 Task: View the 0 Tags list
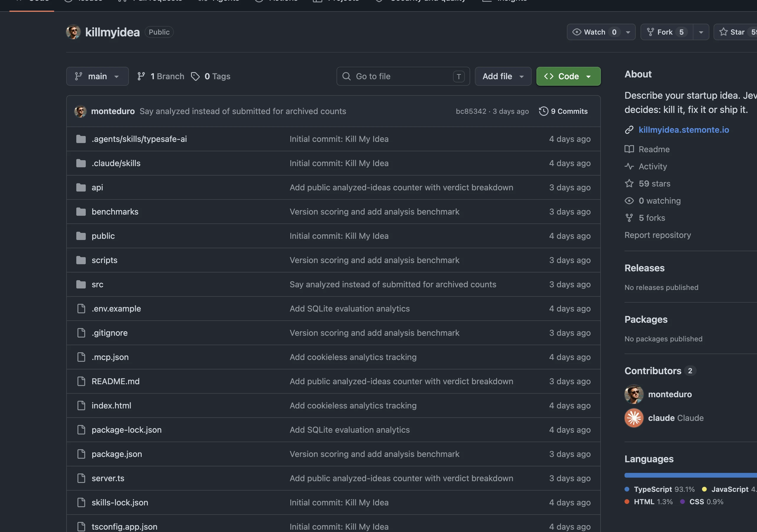[x=211, y=76]
